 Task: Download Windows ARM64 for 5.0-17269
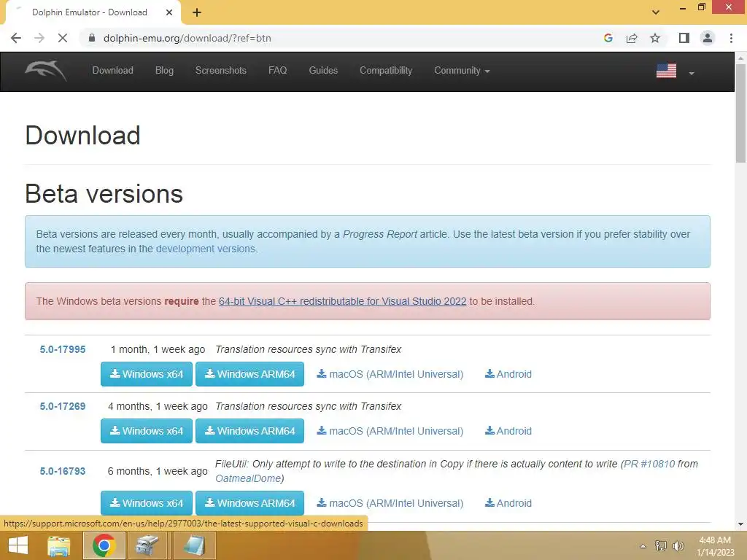(249, 431)
